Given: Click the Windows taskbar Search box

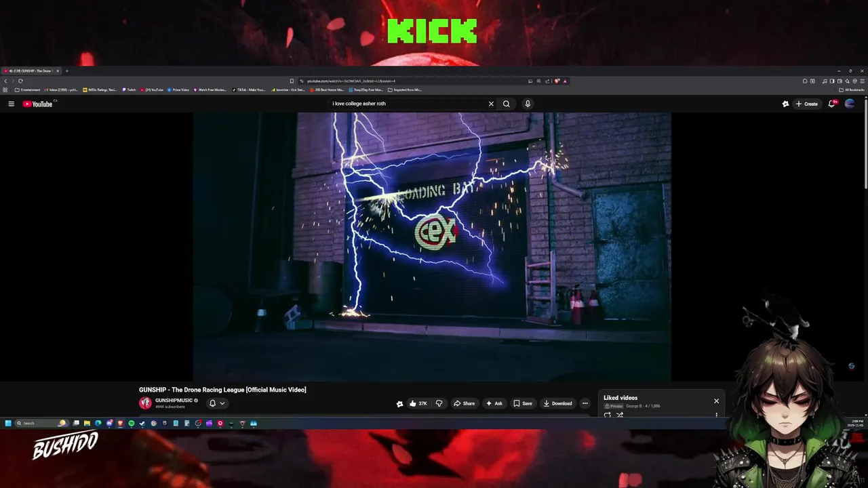Looking at the screenshot, I should tap(41, 423).
